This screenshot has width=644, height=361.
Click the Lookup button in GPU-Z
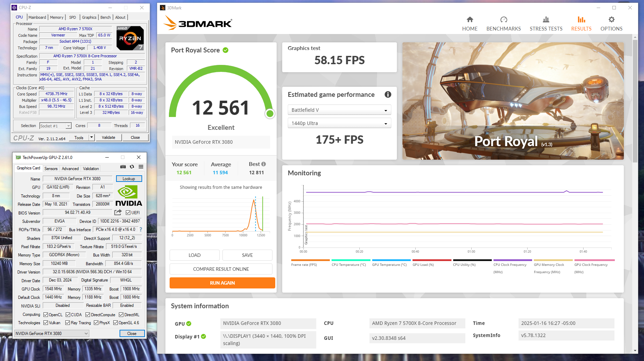(x=129, y=179)
